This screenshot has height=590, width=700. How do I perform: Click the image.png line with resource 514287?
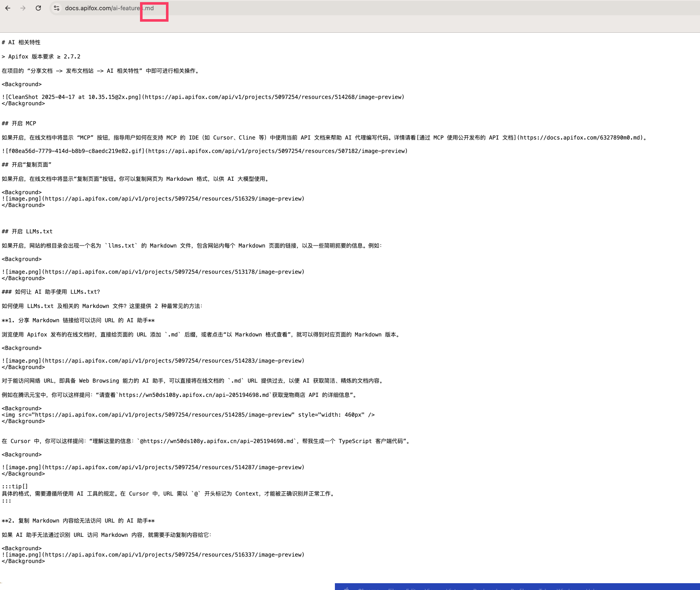[153, 467]
